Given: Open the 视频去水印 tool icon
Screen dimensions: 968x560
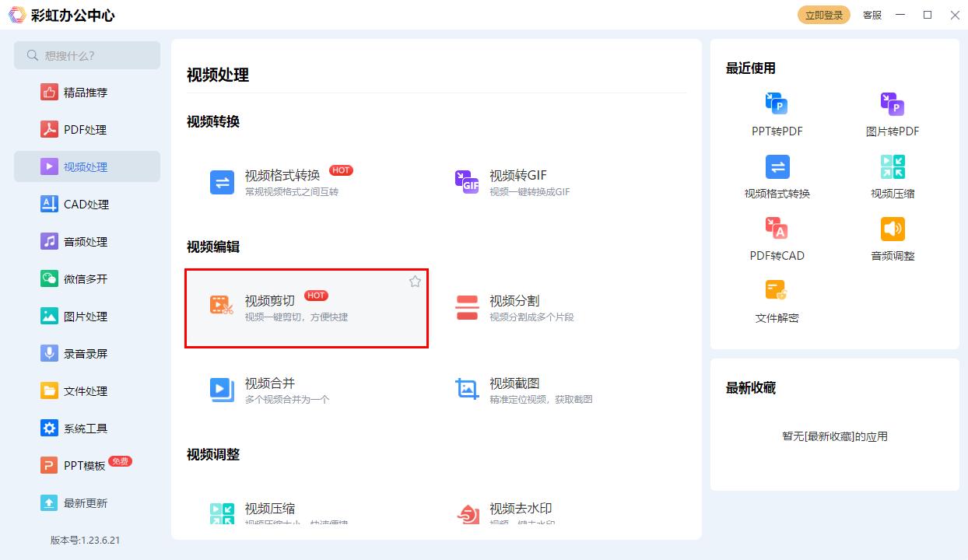Looking at the screenshot, I should coord(467,514).
